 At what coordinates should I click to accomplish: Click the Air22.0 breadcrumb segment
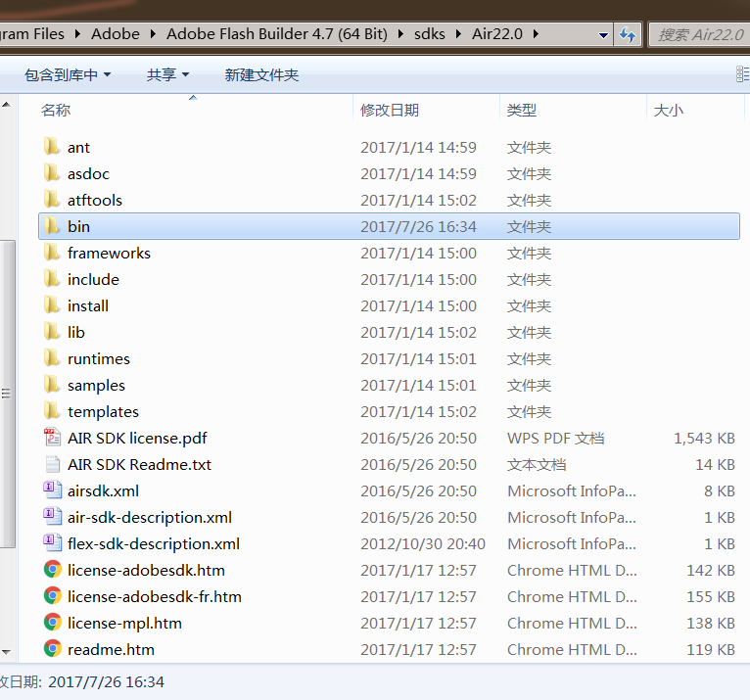(497, 34)
